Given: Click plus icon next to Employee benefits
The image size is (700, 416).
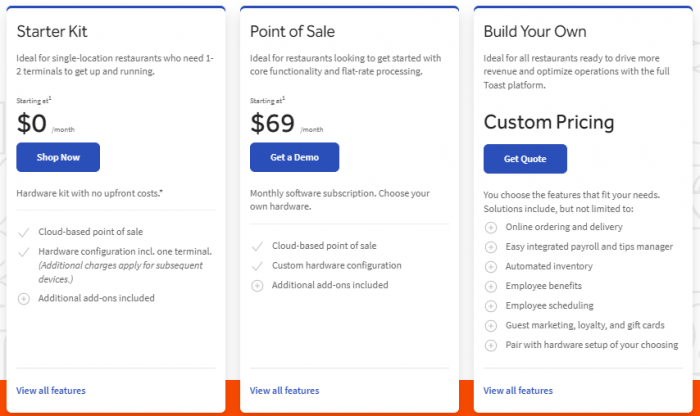Looking at the screenshot, I should pyautogui.click(x=491, y=287).
